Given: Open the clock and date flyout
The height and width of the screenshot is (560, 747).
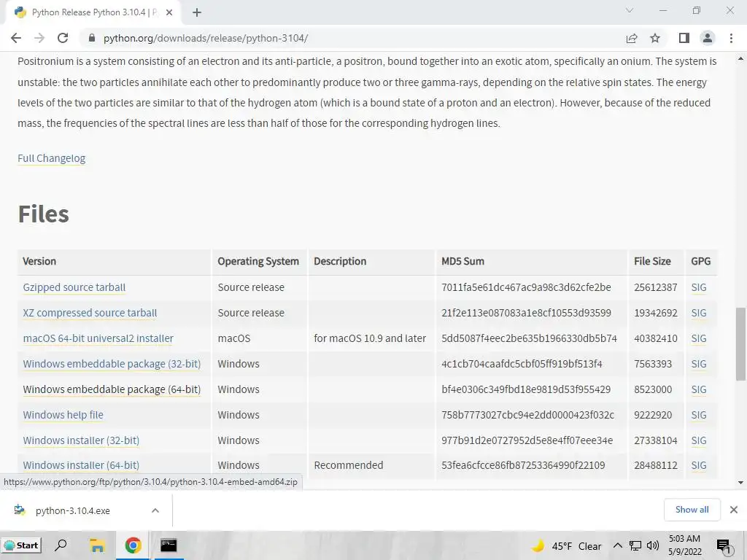Looking at the screenshot, I should [x=684, y=545].
